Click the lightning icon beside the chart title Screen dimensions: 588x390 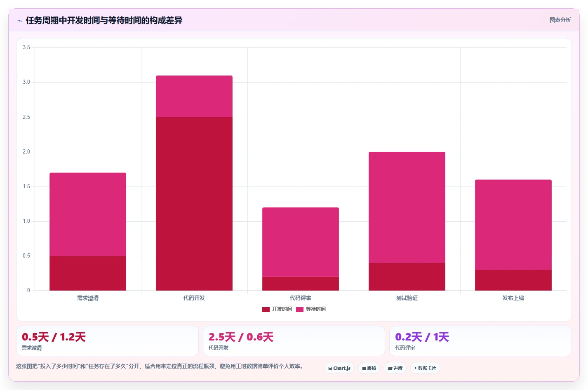[19, 21]
